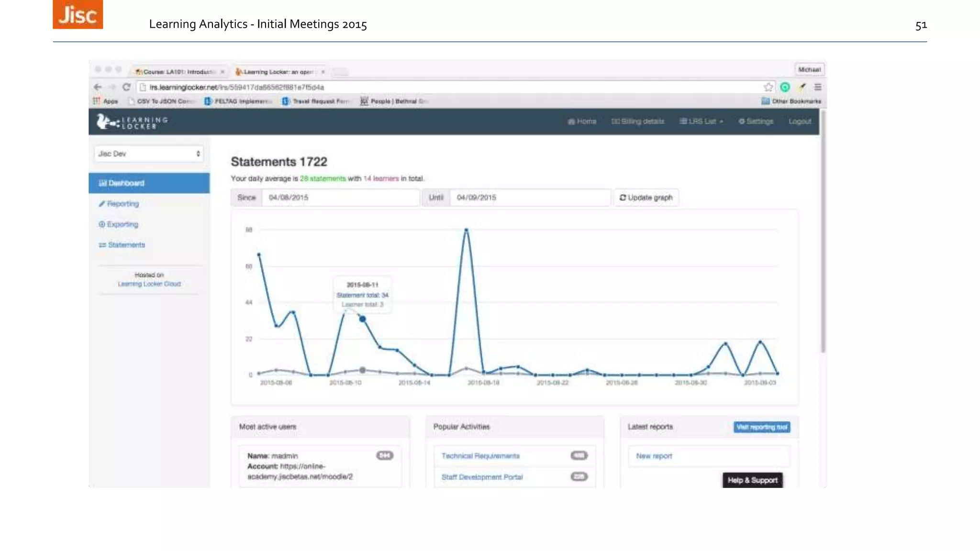Image resolution: width=980 pixels, height=551 pixels.
Task: Open the Chrome hamburger menu
Action: (x=818, y=87)
